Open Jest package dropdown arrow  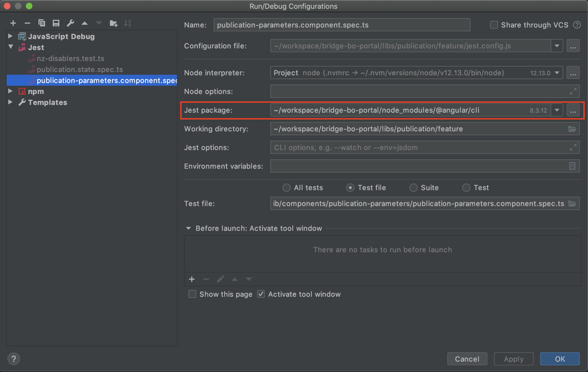tap(557, 110)
